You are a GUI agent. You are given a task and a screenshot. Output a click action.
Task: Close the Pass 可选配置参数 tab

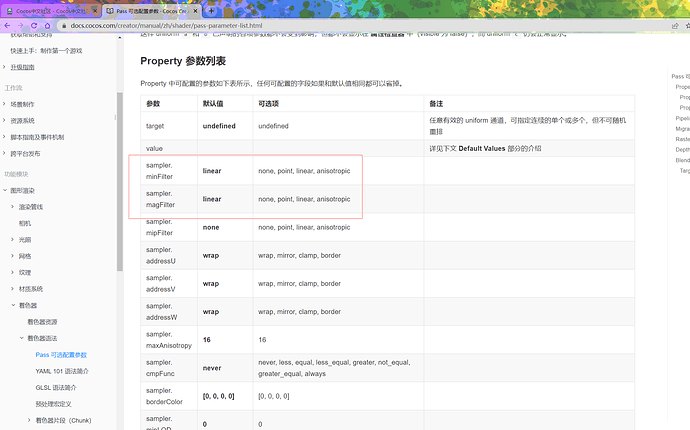(x=196, y=11)
